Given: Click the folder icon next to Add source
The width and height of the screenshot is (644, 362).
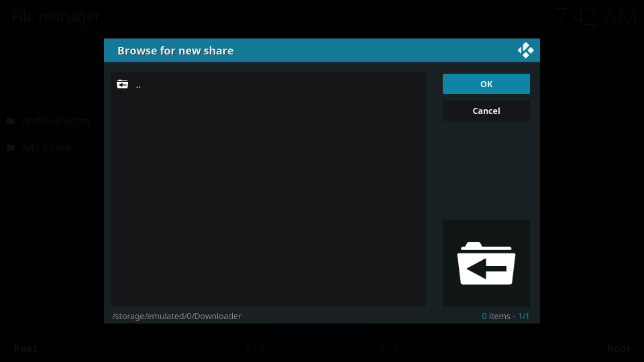Looking at the screenshot, I should click(11, 147).
